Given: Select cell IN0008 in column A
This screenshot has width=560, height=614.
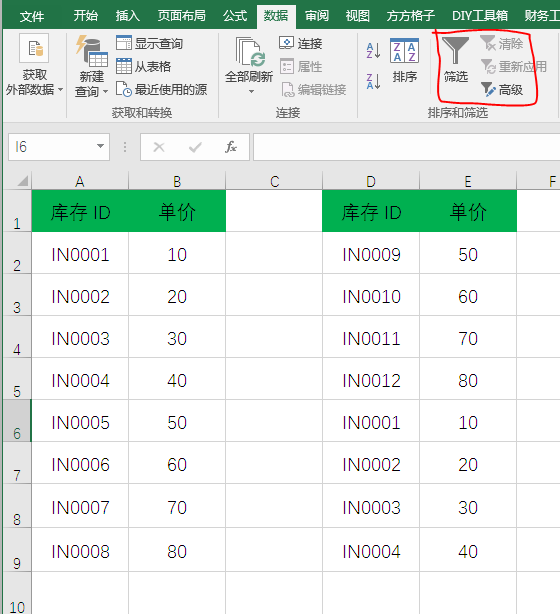Looking at the screenshot, I should tap(80, 549).
